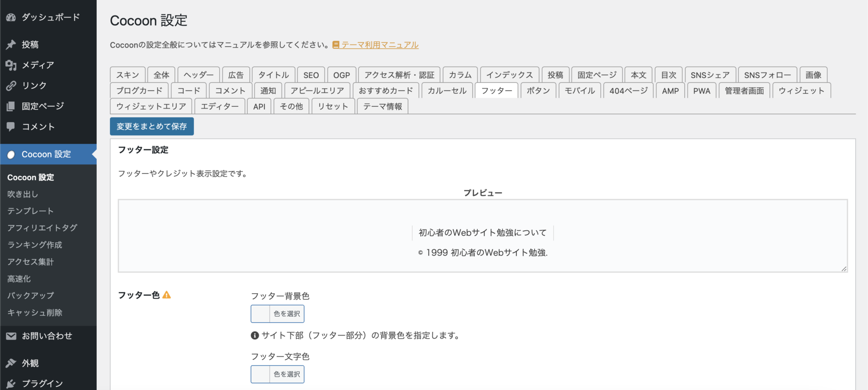Viewport: 868px width, 390px height.
Task: Select the 画像 tab
Action: click(814, 75)
